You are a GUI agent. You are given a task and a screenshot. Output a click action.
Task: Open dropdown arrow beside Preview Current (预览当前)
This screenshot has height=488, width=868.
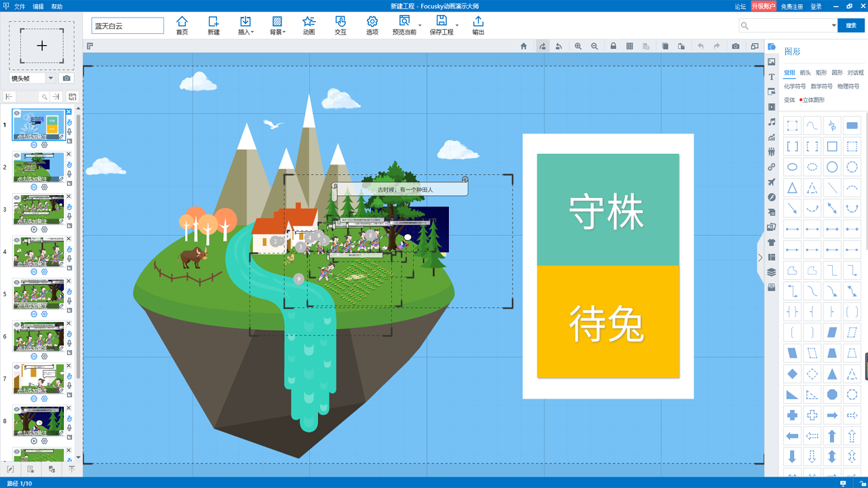(420, 26)
